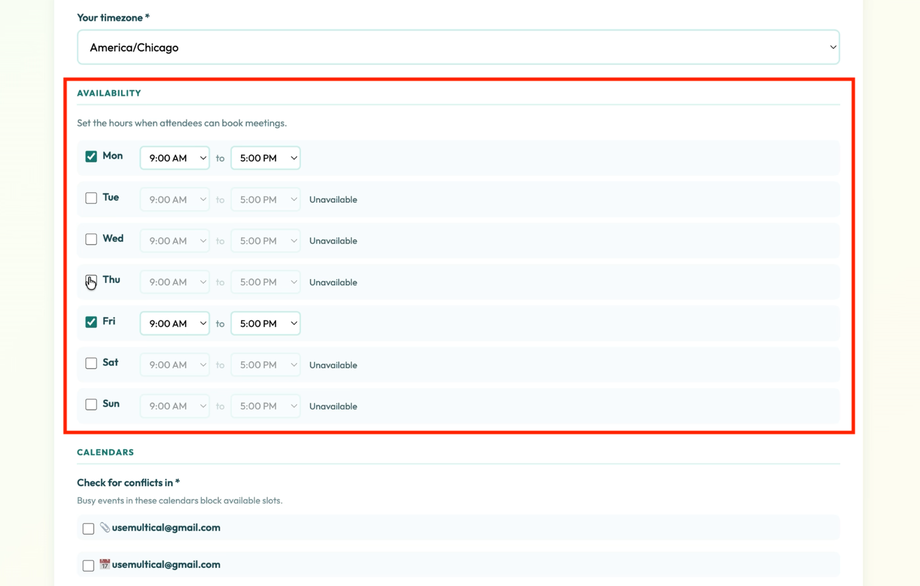This screenshot has height=586, width=920.
Task: Open Friday's end time dropdown
Action: coord(265,322)
